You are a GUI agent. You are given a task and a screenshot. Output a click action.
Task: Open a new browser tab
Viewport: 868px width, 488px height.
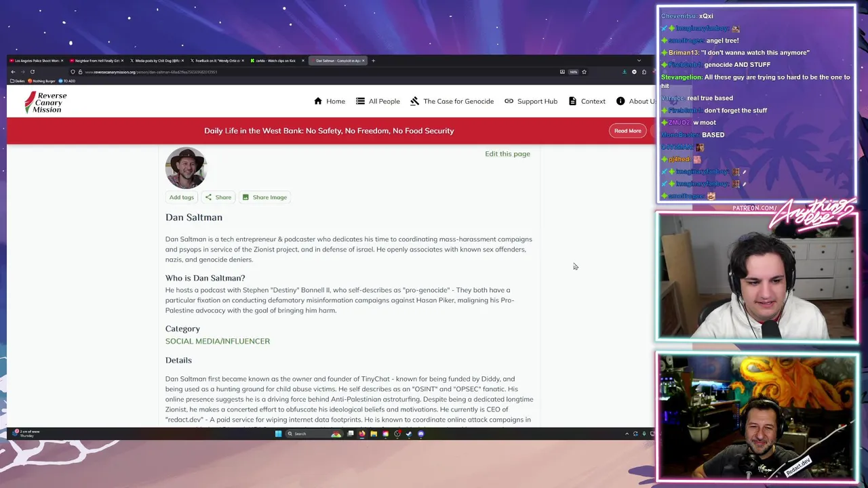[373, 61]
